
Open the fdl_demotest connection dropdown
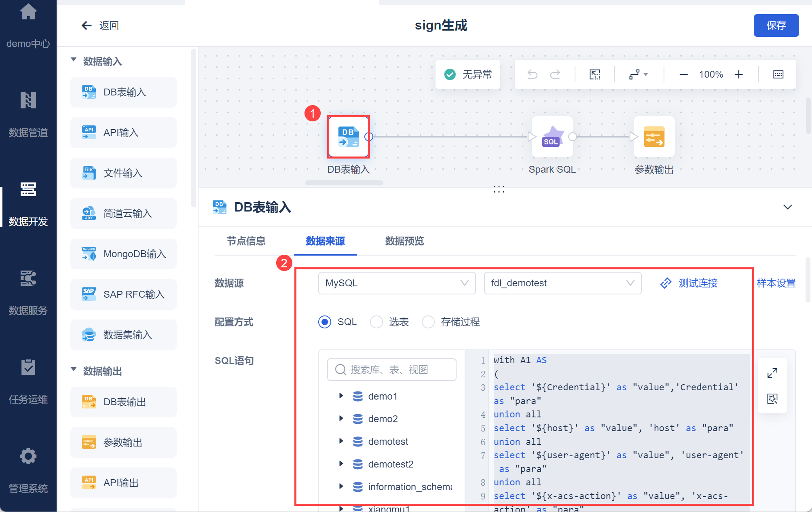pos(562,283)
